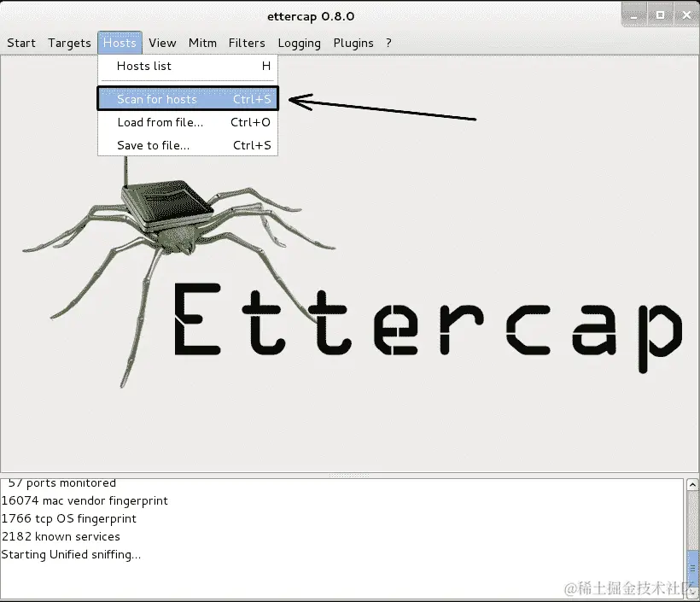Minimize the ettercap window

[x=634, y=15]
